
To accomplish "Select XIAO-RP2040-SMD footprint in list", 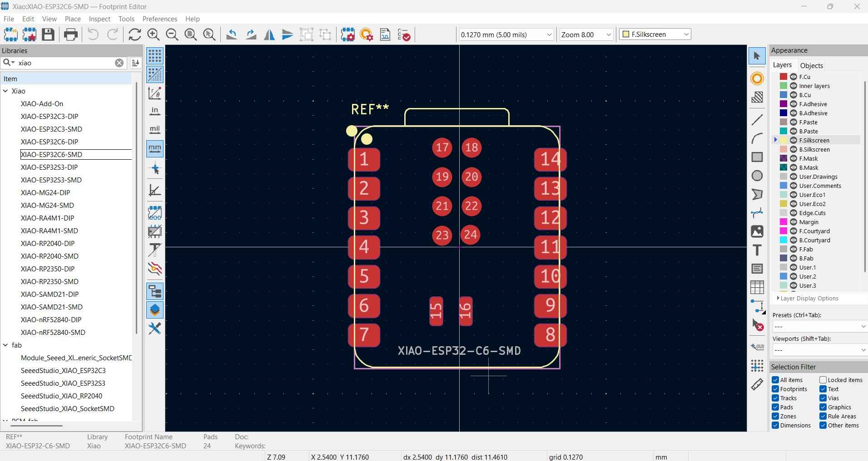I will (x=50, y=256).
